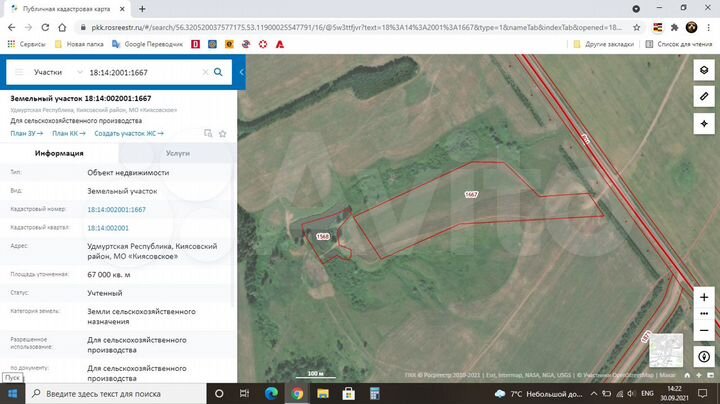
Task: Clear the cadastral number search field
Action: (x=205, y=72)
